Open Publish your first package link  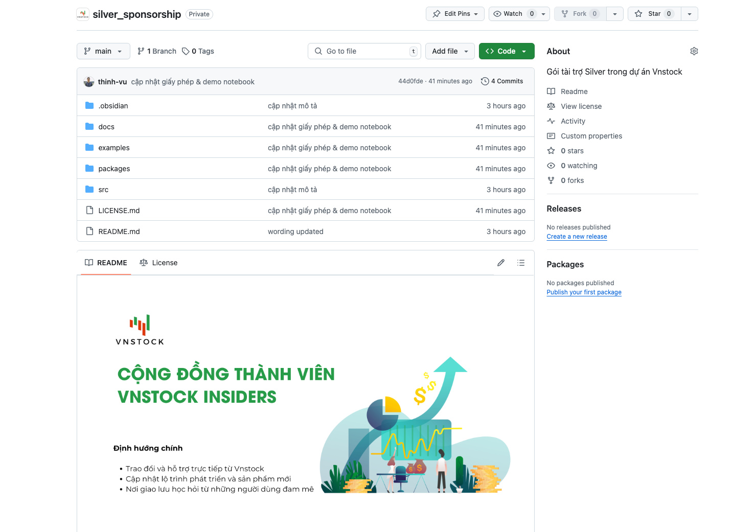tap(584, 292)
